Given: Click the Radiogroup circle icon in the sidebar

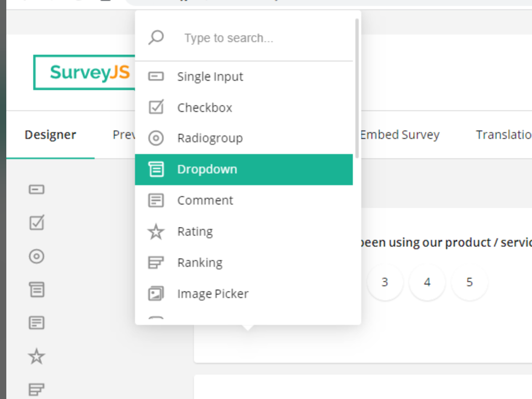Looking at the screenshot, I should [37, 256].
